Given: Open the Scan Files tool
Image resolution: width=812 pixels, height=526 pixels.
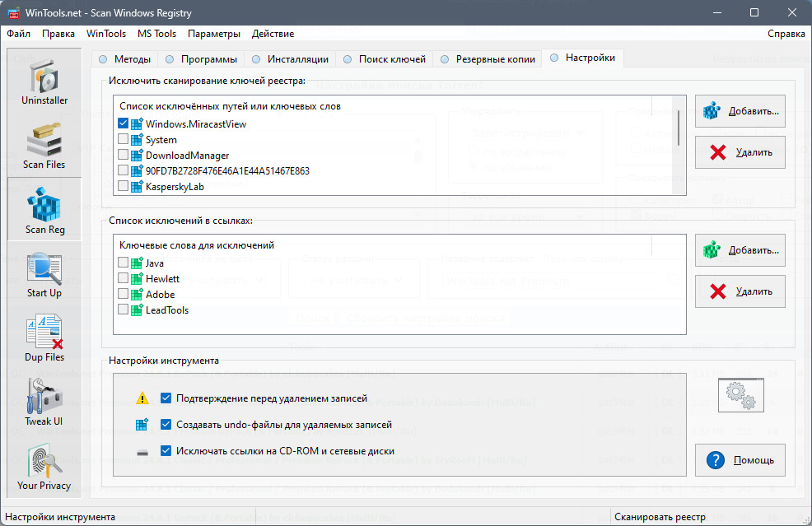Looking at the screenshot, I should coord(44,146).
